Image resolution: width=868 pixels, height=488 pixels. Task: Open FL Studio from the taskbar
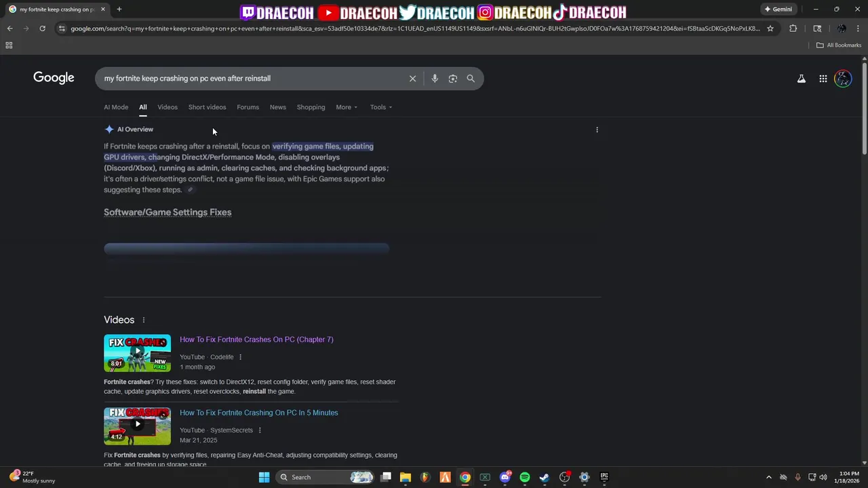[425, 477]
